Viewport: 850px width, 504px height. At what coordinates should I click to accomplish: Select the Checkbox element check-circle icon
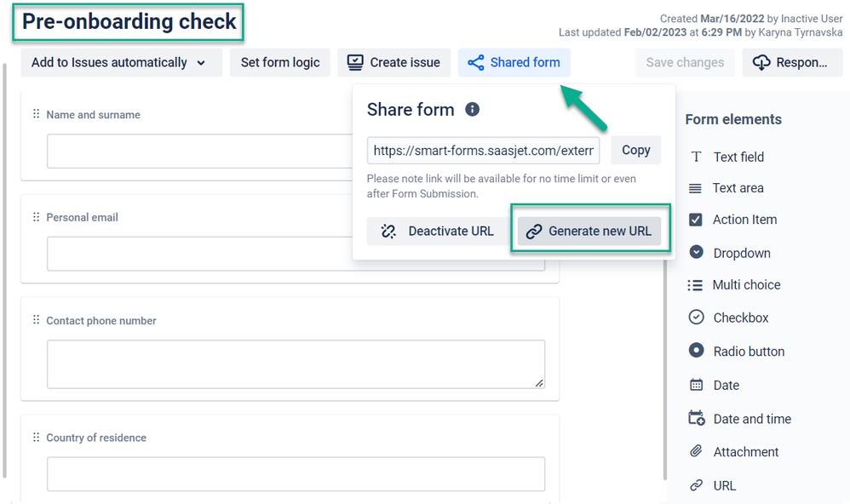tap(696, 317)
